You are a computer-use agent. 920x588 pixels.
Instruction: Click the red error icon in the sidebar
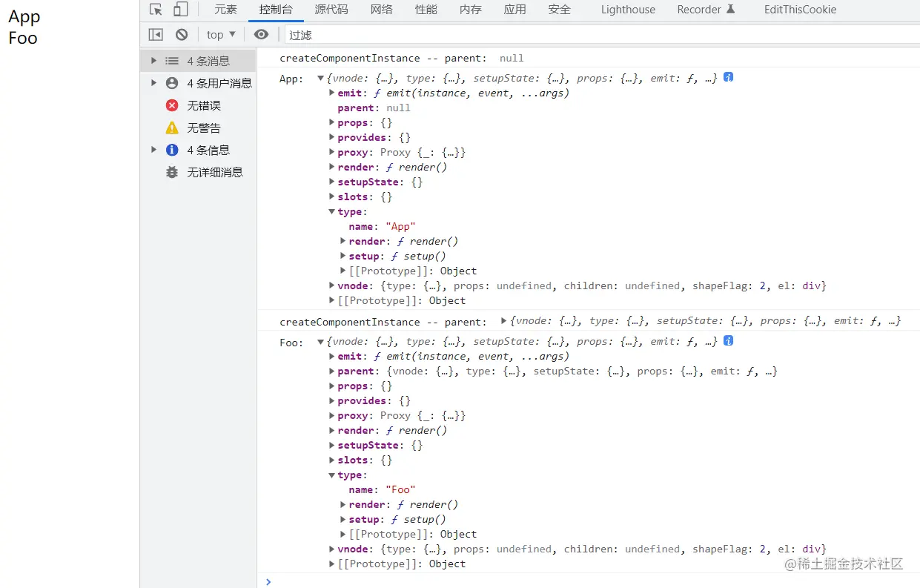[172, 105]
